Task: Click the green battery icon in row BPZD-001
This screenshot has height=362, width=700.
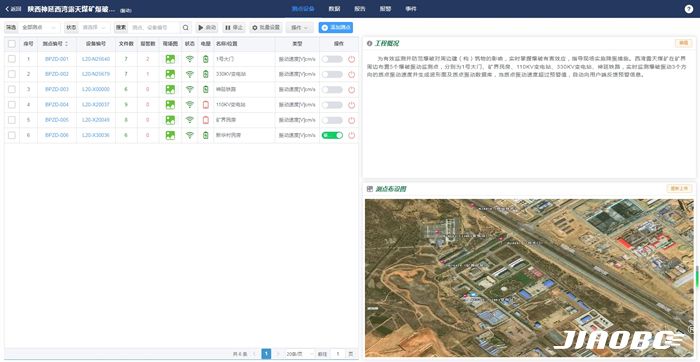Action: click(x=205, y=59)
